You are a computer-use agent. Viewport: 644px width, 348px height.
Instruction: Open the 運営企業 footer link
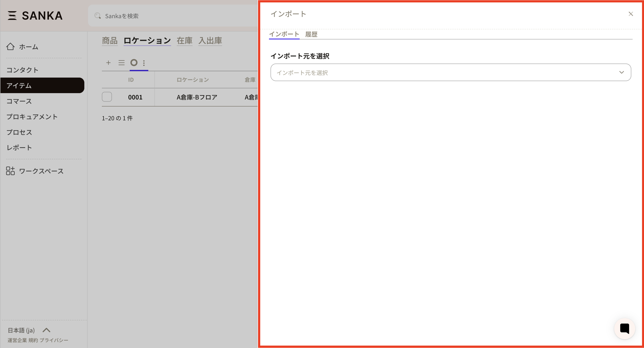click(x=17, y=340)
